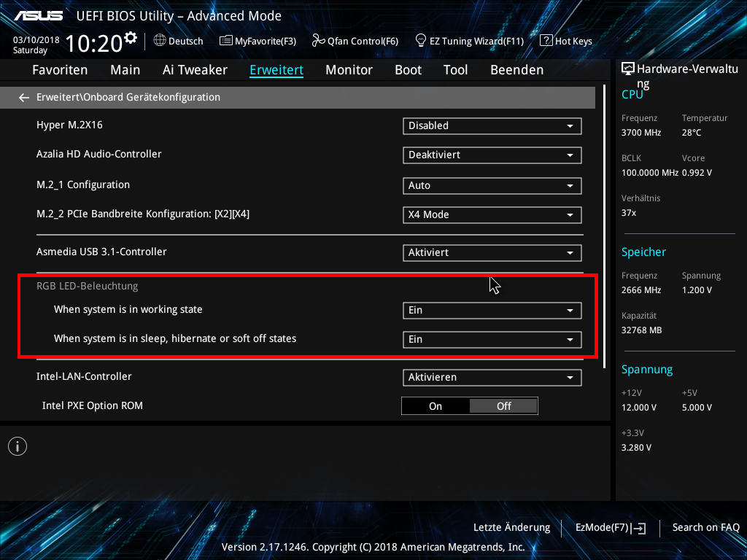
Task: Click Vcore value 0.992 V
Action: pos(697,172)
